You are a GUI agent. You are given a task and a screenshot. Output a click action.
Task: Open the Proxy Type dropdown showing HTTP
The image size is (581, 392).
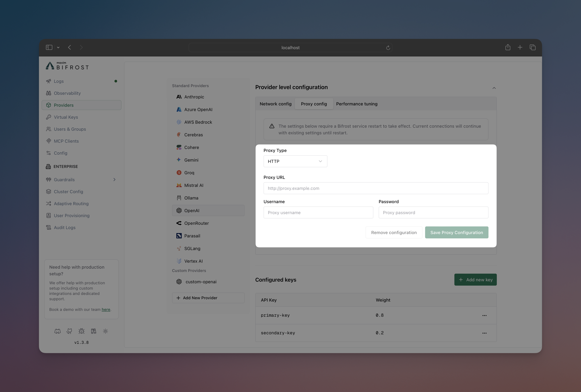[x=295, y=161]
